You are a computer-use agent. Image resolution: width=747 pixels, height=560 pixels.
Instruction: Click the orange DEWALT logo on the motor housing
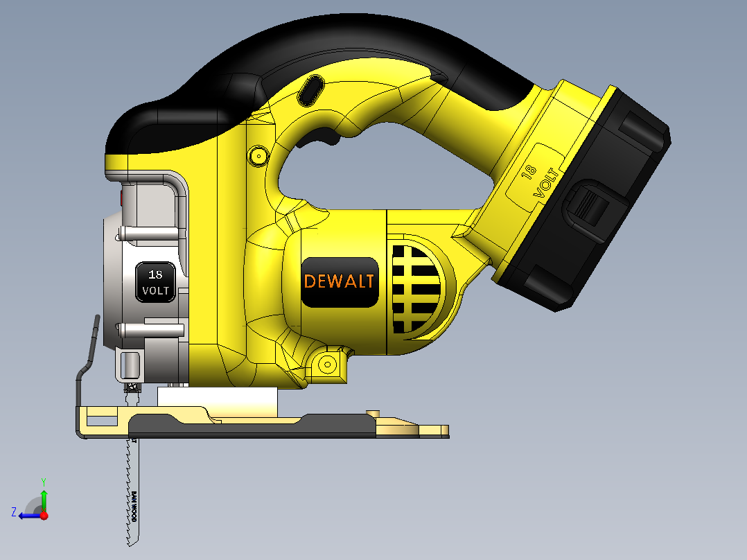point(340,281)
